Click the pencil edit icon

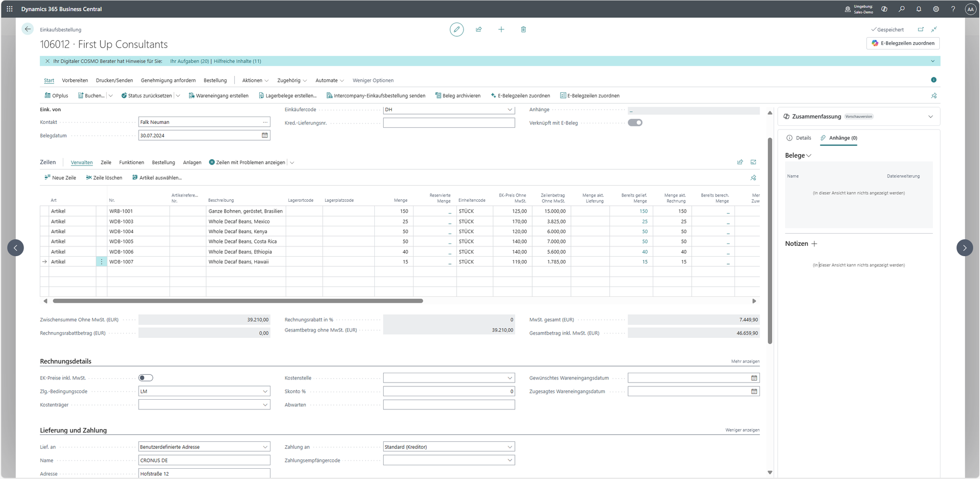click(456, 29)
